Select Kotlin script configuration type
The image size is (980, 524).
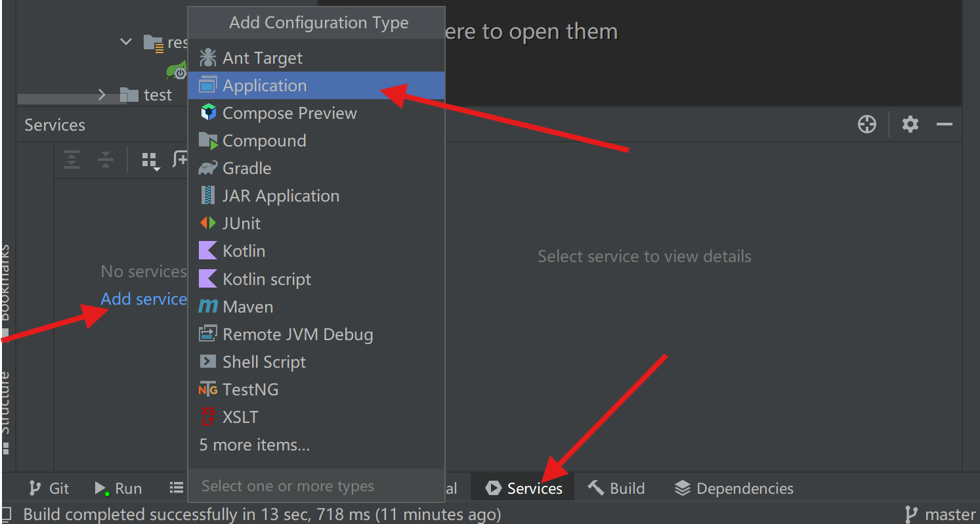point(316,279)
